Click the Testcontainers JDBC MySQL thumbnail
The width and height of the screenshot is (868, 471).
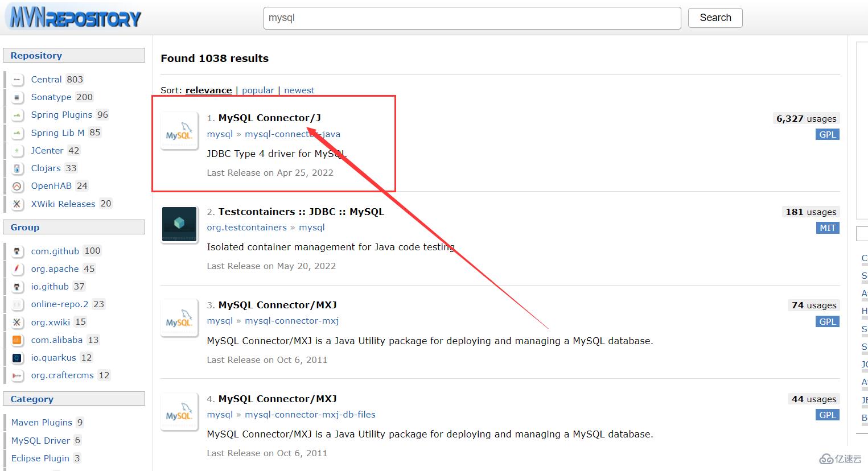pyautogui.click(x=179, y=224)
